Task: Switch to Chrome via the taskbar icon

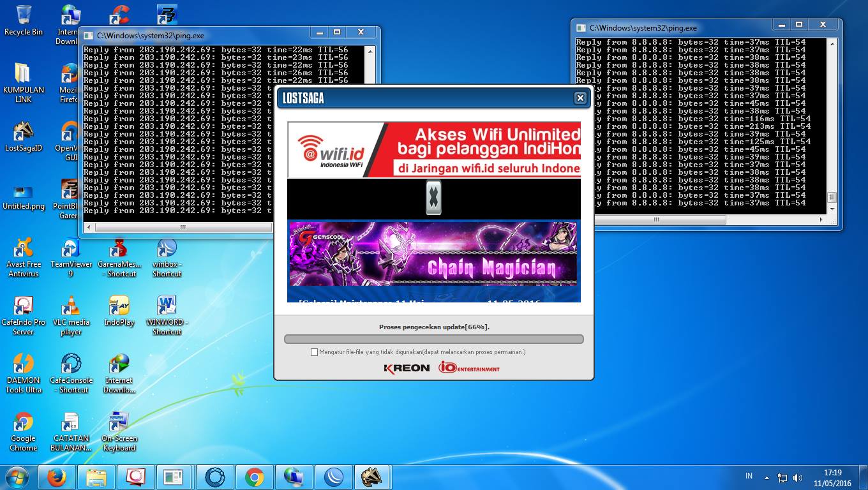Action: pos(254,477)
